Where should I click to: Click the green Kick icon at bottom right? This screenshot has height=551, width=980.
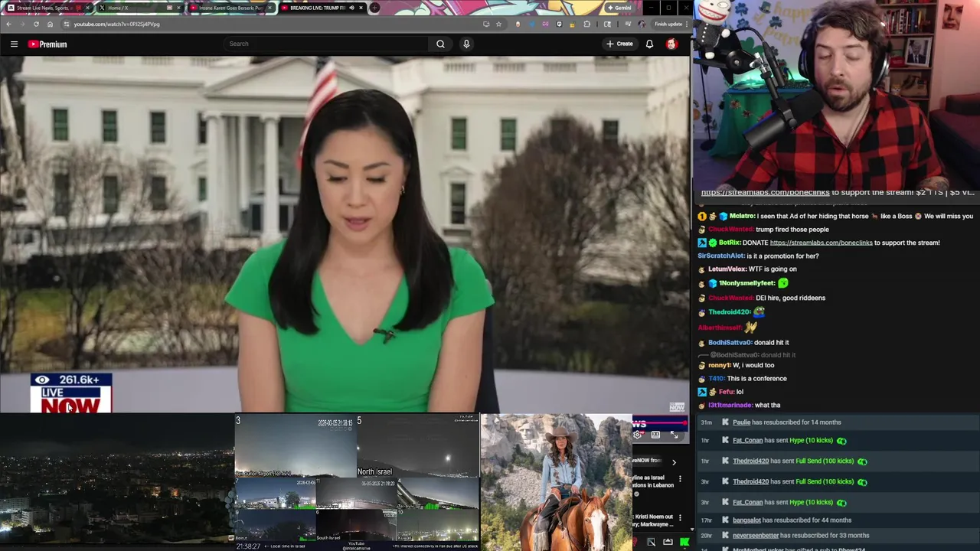point(684,542)
